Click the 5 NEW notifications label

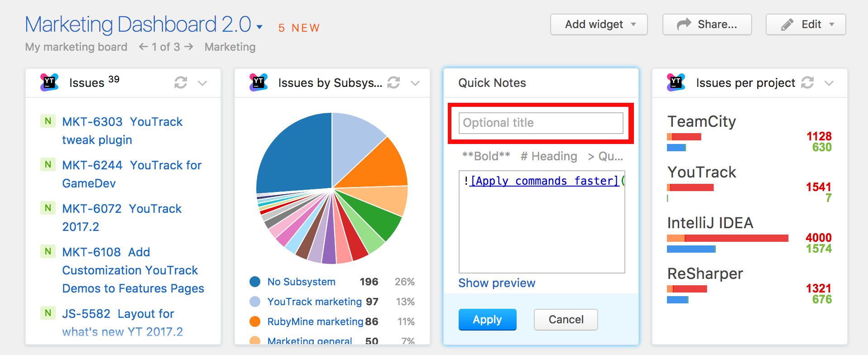pyautogui.click(x=299, y=28)
